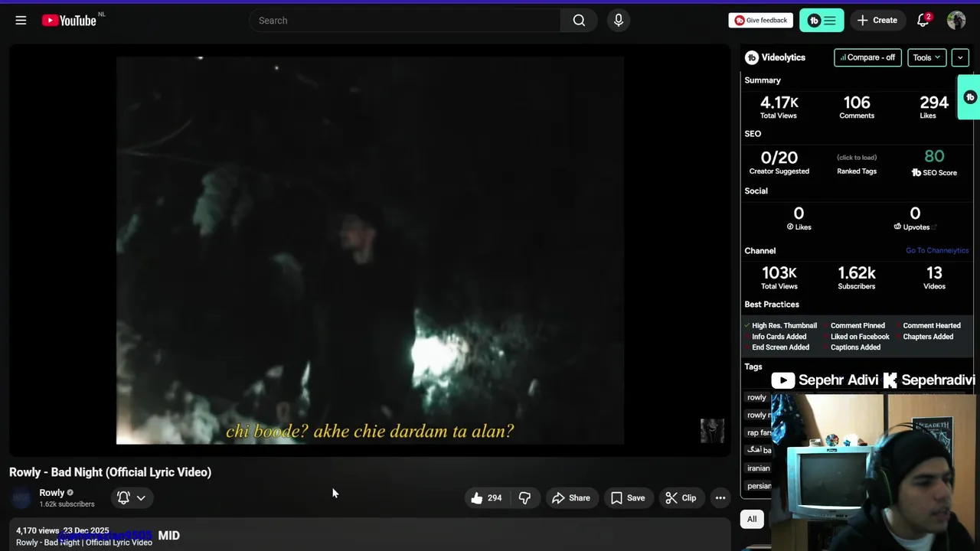
Task: Click the Give feedback button
Action: (x=761, y=21)
